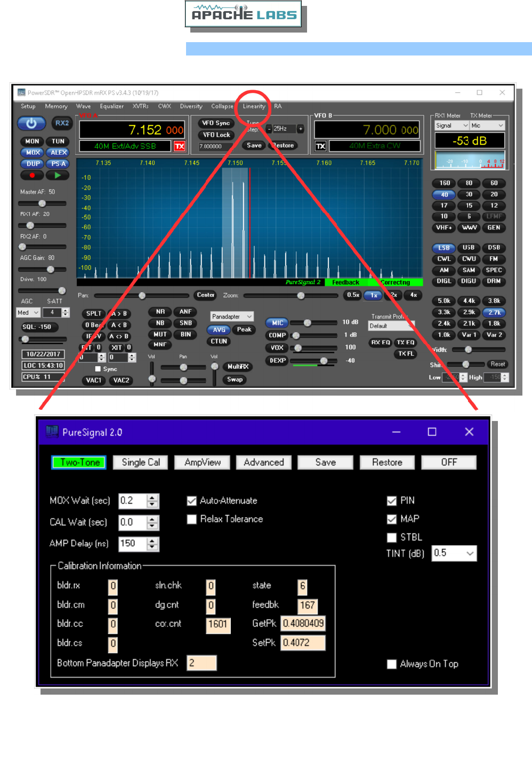Image resolution: width=532 pixels, height=772 pixels.
Task: Uncheck the PIN checkbox
Action: coord(392,501)
